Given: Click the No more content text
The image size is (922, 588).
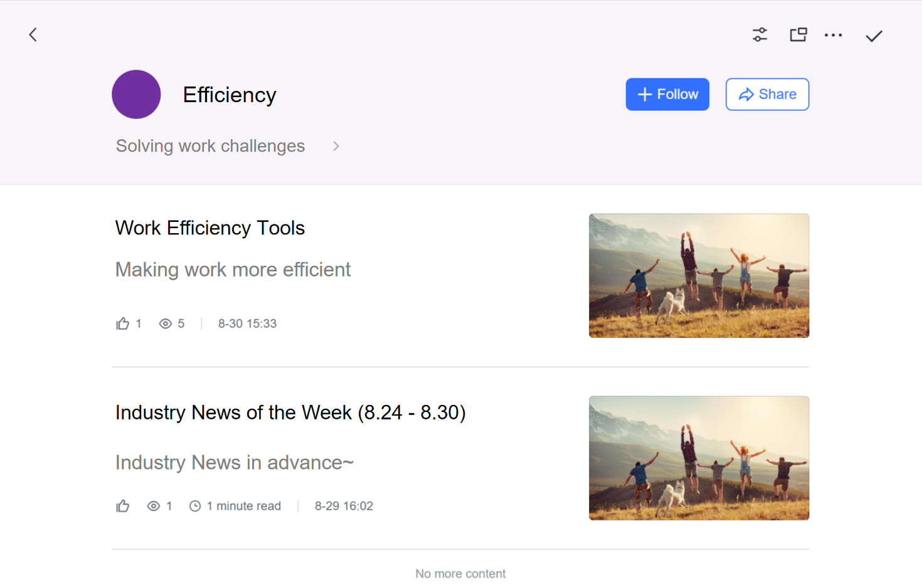Looking at the screenshot, I should (460, 573).
